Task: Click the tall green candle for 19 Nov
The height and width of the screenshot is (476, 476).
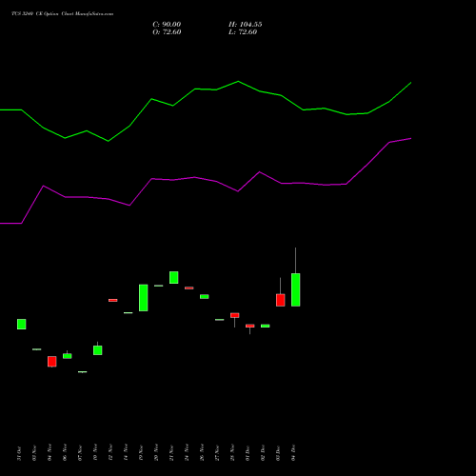Action: (x=144, y=298)
